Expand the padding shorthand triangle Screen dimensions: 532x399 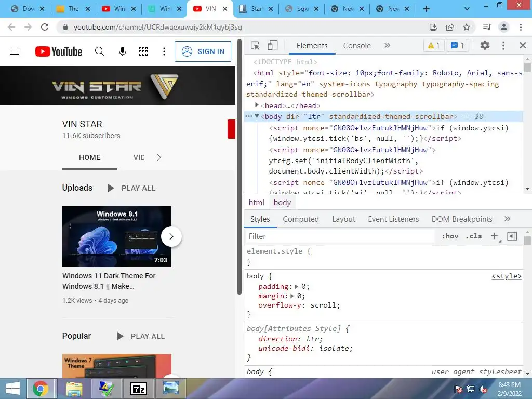[x=296, y=286]
